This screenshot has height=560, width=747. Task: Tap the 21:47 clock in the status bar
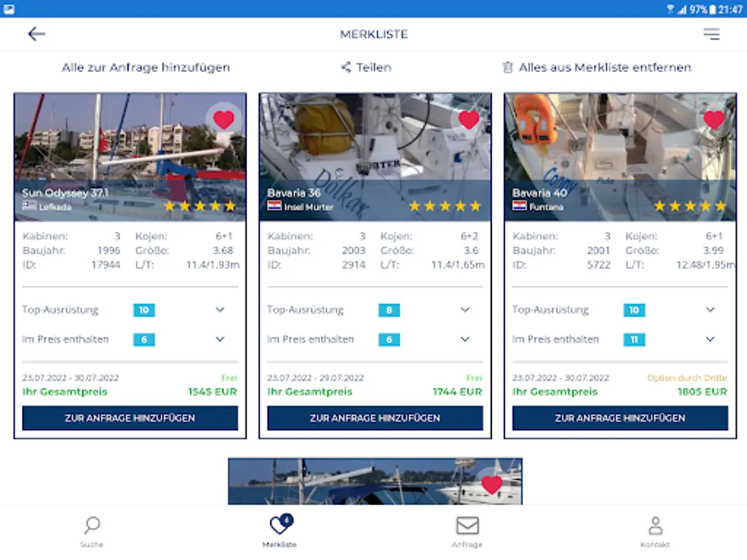coord(731,9)
